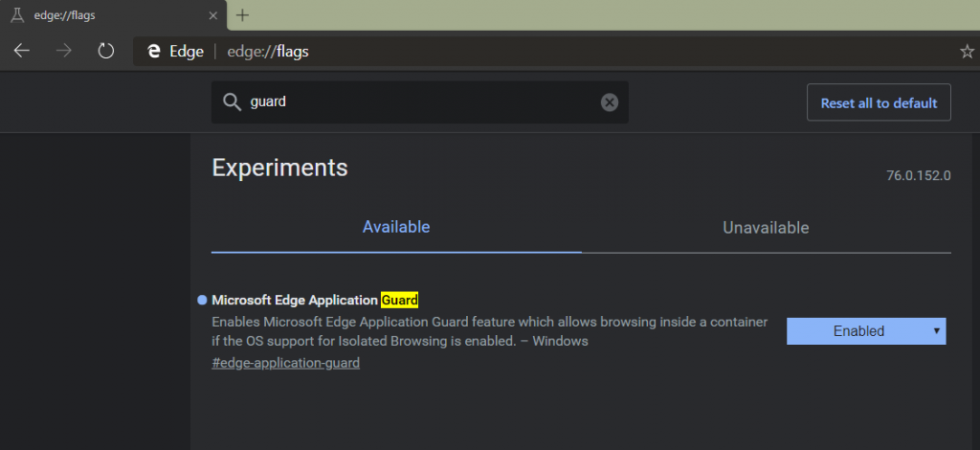Click the edge://flags address bar URL
980x450 pixels.
click(x=268, y=52)
